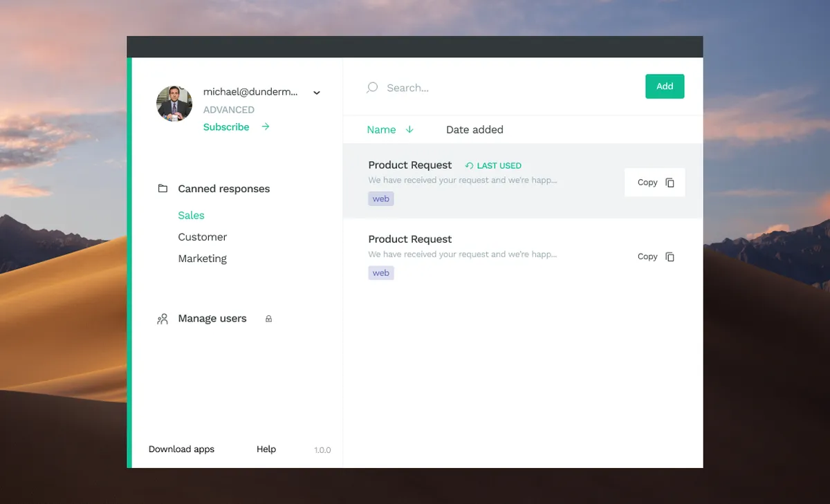Select the Marketing category
The image size is (830, 504).
coord(202,259)
